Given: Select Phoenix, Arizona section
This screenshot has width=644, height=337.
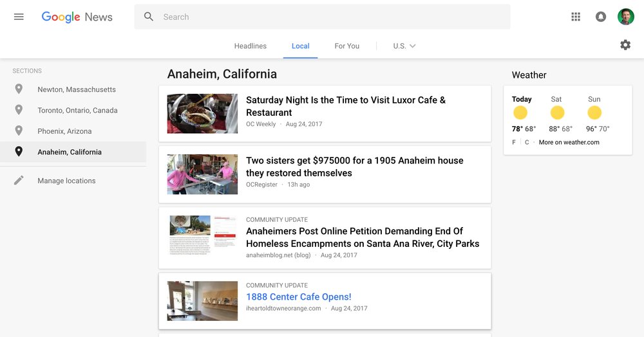Looking at the screenshot, I should (x=73, y=131).
